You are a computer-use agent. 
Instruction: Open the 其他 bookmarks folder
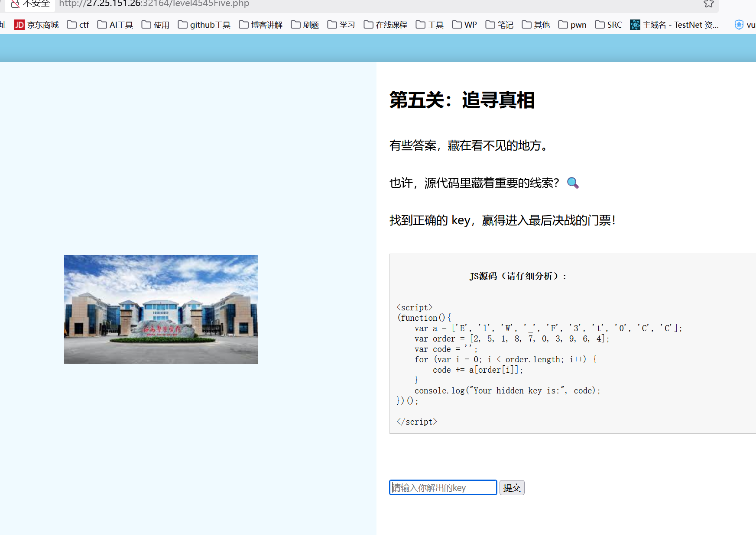pos(536,25)
